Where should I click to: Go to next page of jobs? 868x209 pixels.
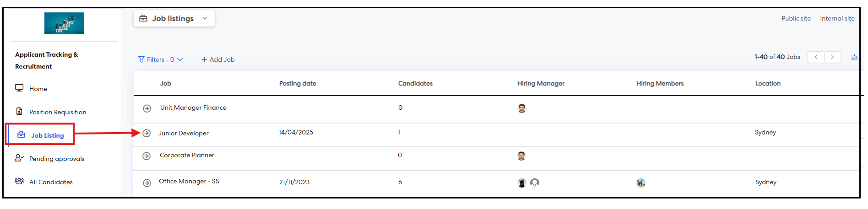[x=832, y=57]
